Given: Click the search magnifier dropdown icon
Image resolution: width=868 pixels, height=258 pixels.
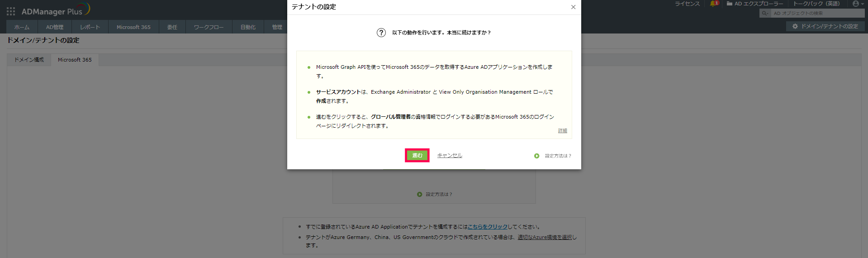Looking at the screenshot, I should tap(765, 14).
